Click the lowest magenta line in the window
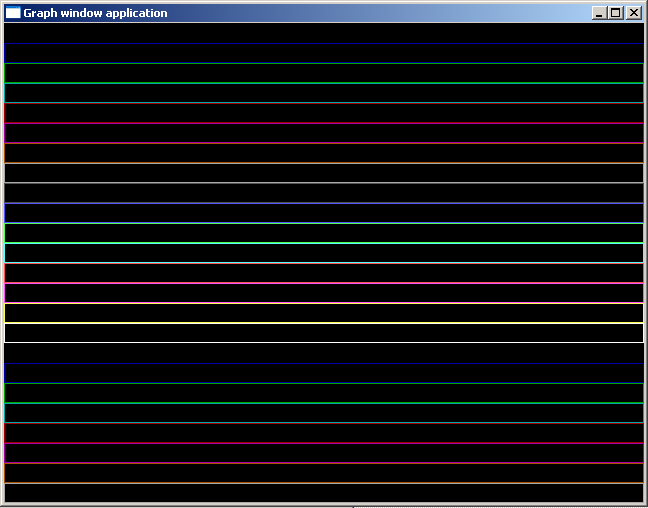 click(x=324, y=463)
